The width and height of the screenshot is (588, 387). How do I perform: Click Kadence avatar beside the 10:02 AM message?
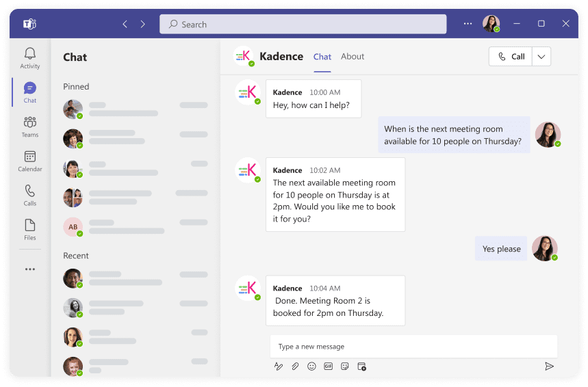(x=248, y=170)
